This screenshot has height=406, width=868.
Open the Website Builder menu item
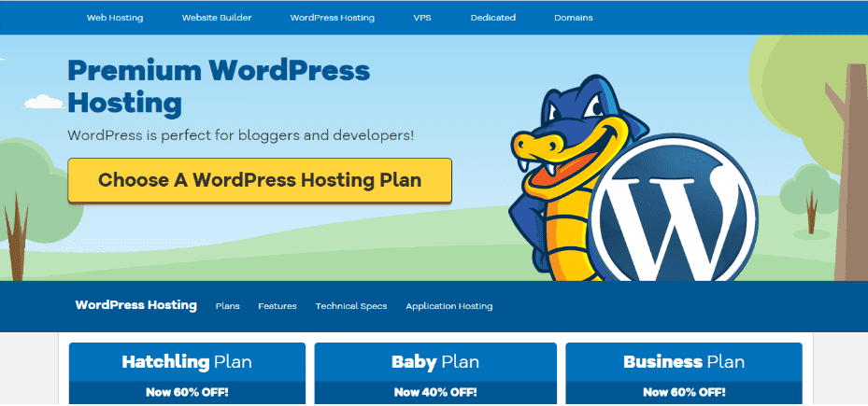[217, 18]
